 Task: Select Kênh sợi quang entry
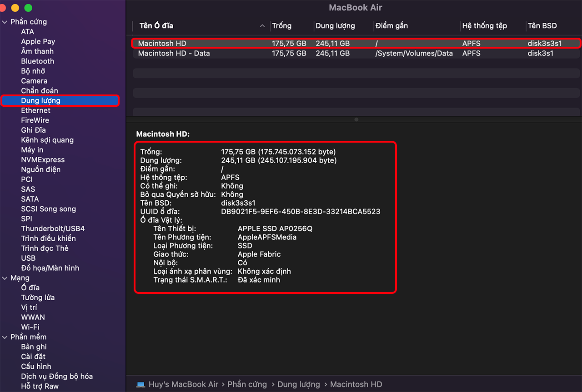(x=47, y=140)
